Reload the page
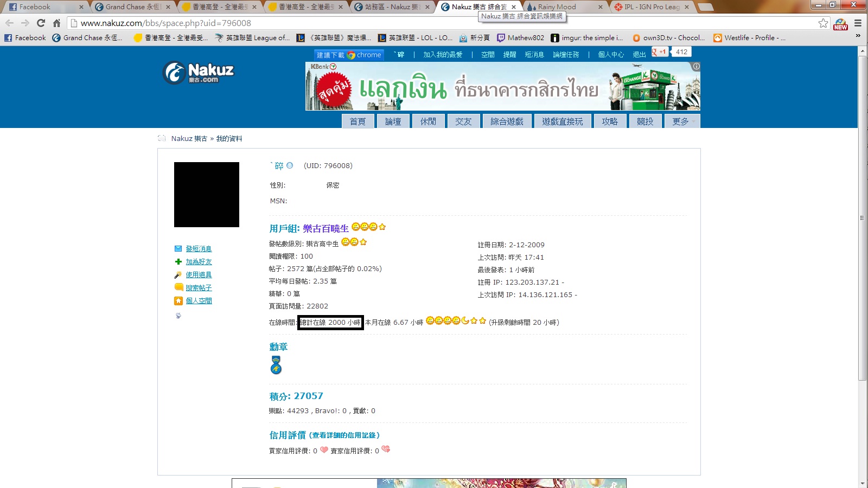This screenshot has width=868, height=488. (x=41, y=23)
